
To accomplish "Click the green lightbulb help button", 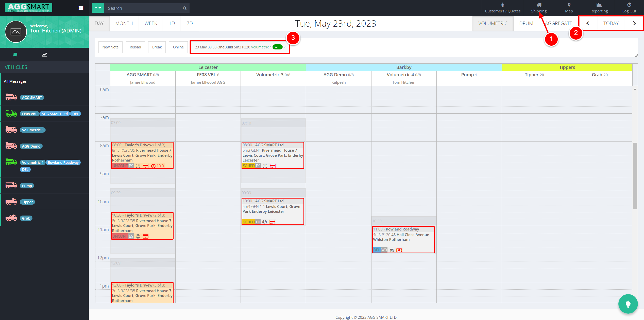I will (x=628, y=304).
